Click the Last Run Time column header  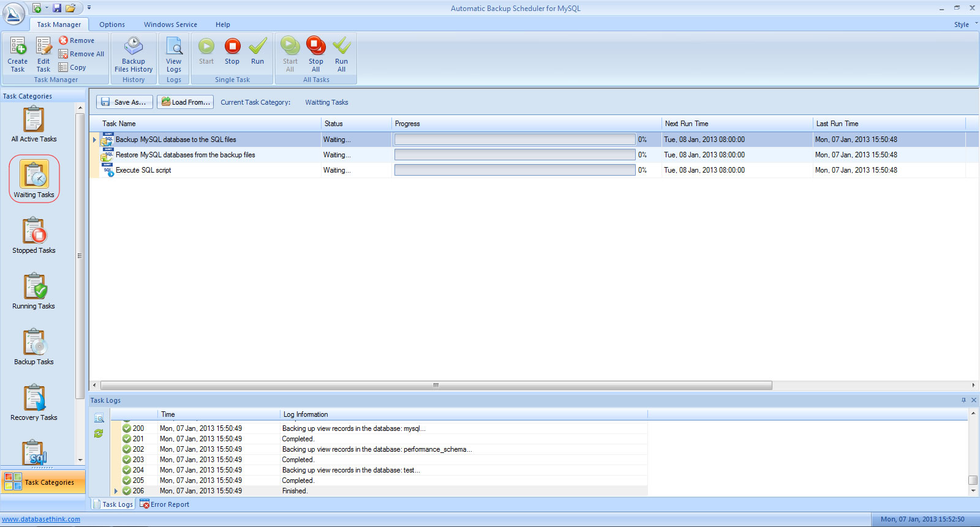[889, 124]
